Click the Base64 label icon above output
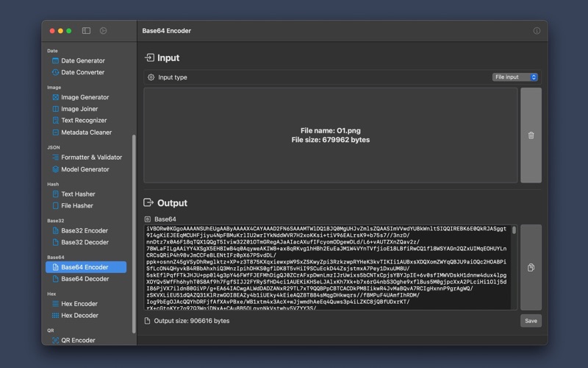This screenshot has width=588, height=368. [148, 219]
